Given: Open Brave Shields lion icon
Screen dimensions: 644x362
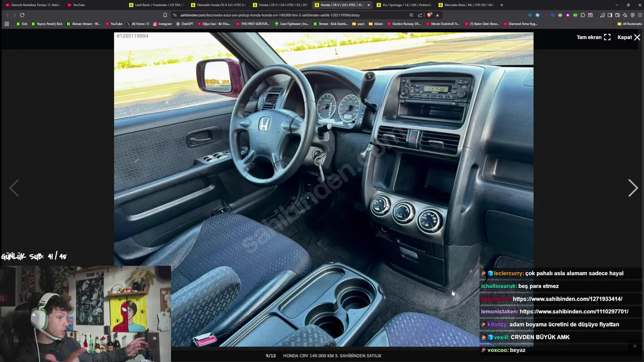Looking at the screenshot, I should [x=429, y=15].
